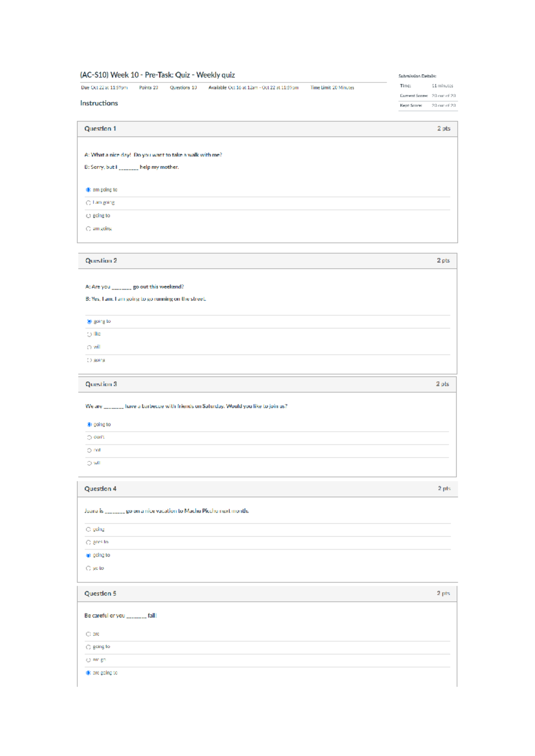Choose "going to" radio in Question 4

click(x=88, y=555)
